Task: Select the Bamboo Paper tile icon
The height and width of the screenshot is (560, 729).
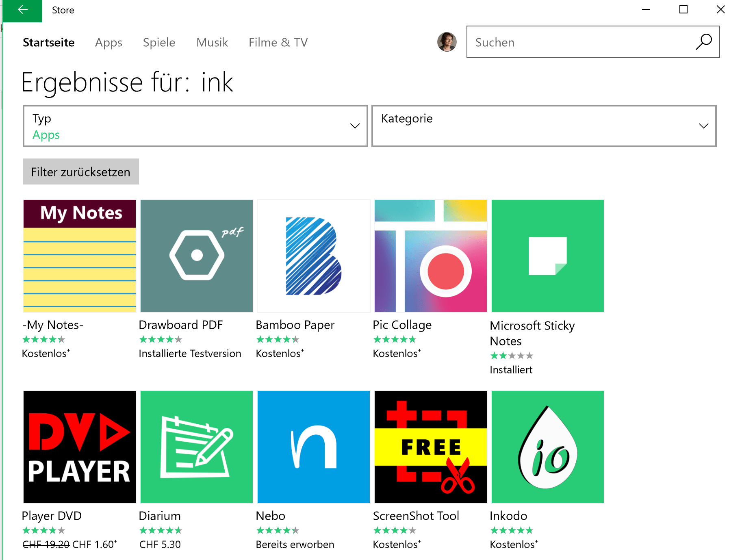Action: [313, 255]
